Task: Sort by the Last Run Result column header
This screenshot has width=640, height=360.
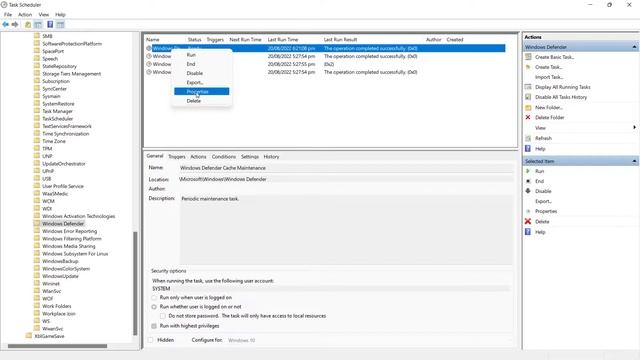Action: pyautogui.click(x=340, y=40)
